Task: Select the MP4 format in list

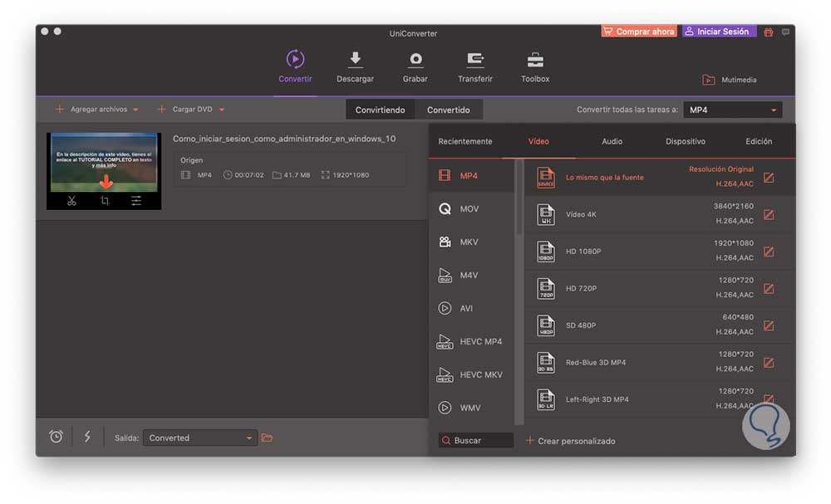Action: pos(472,175)
